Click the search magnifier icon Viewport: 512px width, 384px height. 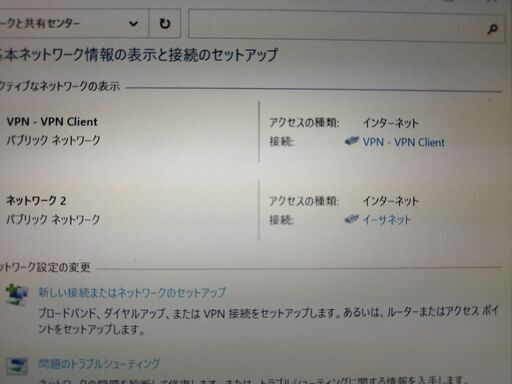[492, 29]
